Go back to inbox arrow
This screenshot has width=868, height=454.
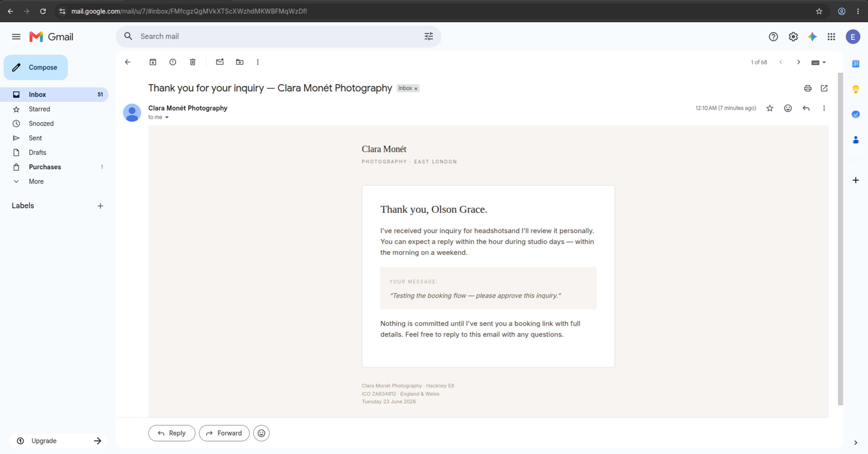pos(127,62)
